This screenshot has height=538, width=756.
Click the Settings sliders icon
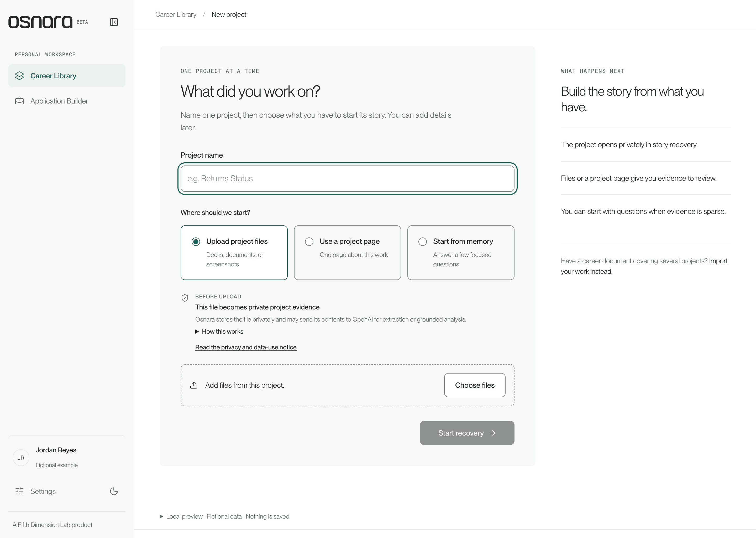(19, 491)
